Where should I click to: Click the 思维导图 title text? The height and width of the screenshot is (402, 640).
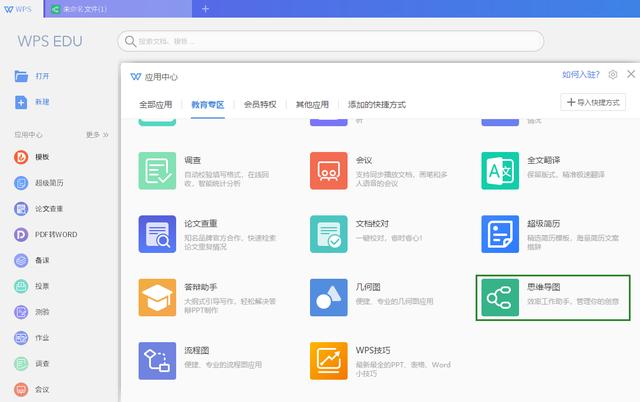click(x=544, y=287)
